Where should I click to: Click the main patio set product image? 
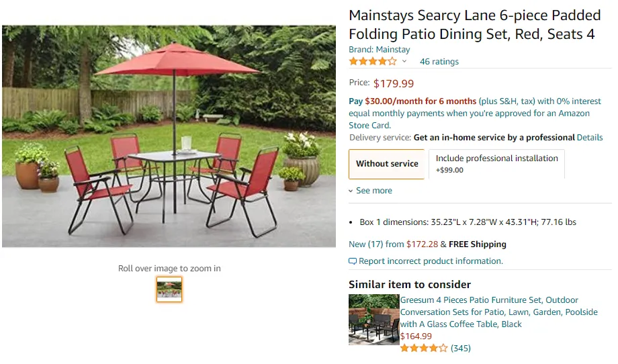click(x=169, y=136)
